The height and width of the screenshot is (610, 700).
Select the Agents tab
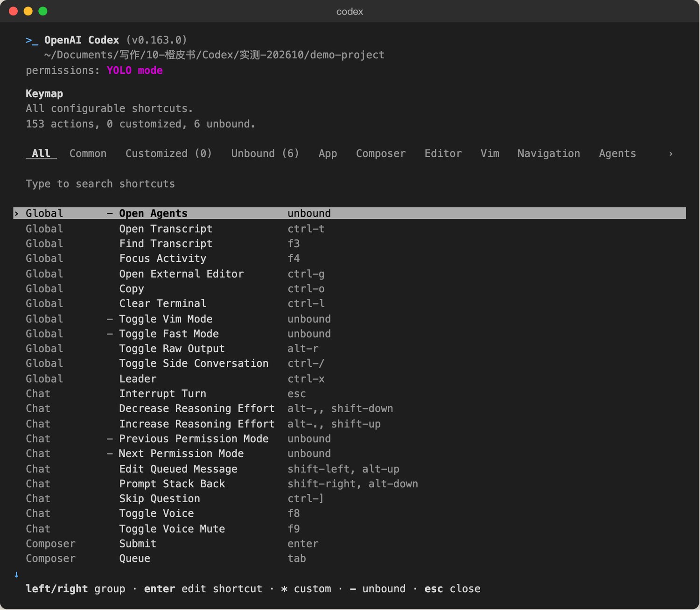coord(617,154)
